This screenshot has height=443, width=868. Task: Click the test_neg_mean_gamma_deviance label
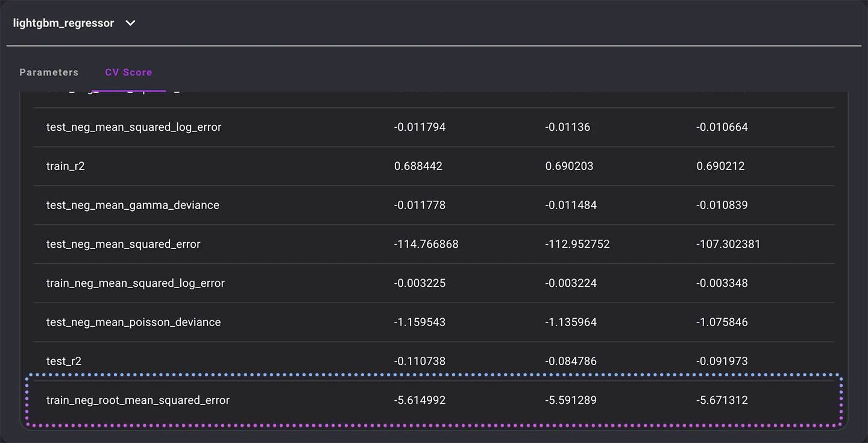point(133,205)
